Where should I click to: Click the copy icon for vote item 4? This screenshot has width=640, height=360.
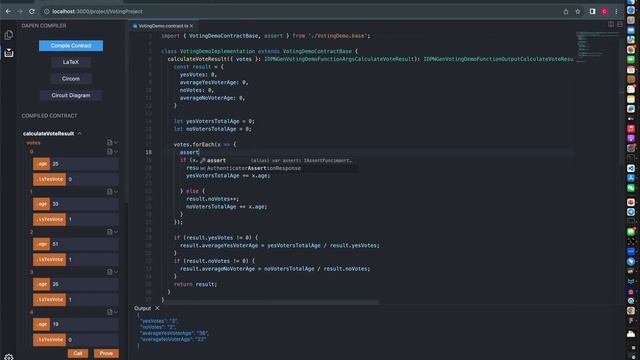tap(109, 311)
